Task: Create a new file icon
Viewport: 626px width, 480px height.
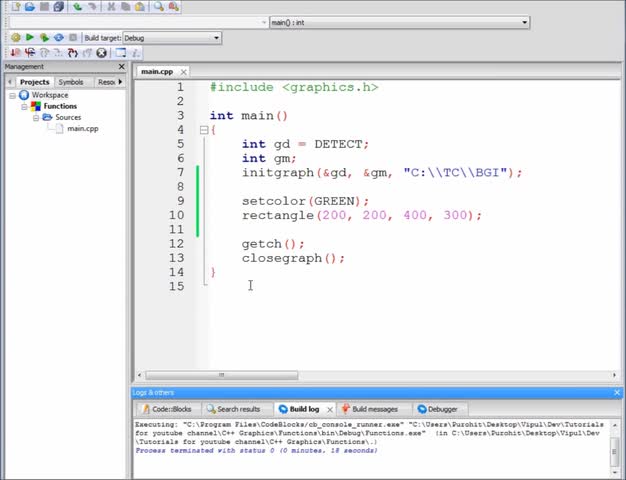Action: 16,6
